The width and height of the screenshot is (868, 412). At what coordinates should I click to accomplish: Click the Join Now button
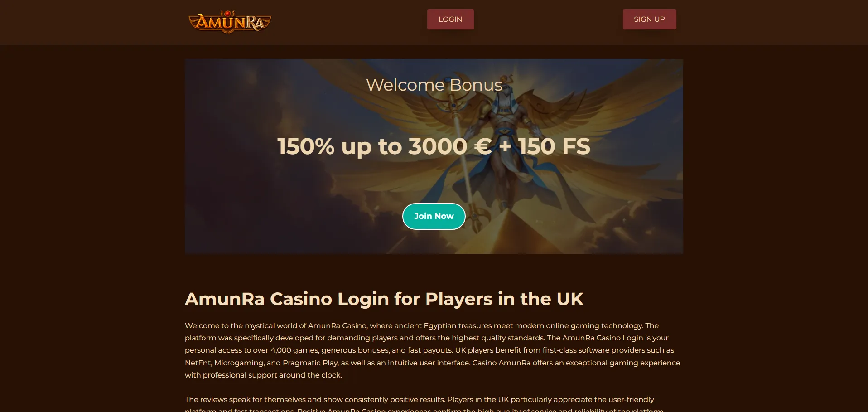(x=434, y=216)
